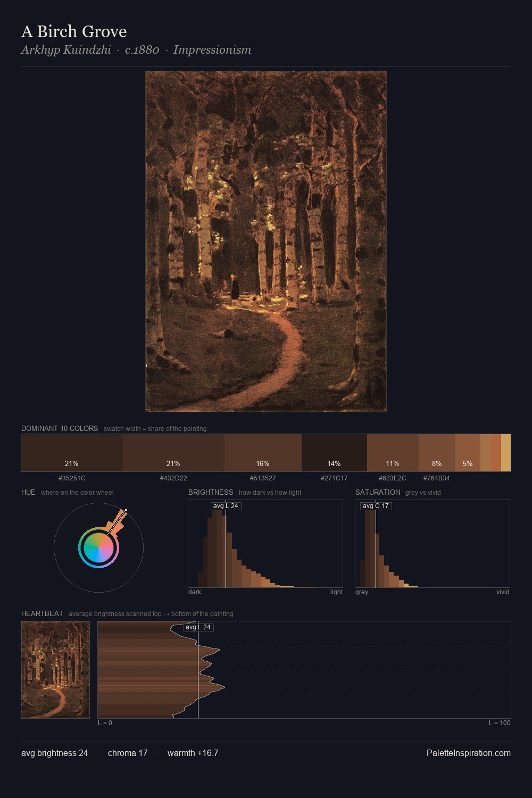Choose the 8% swatch #764B34
This screenshot has height=798, width=532.
tap(437, 453)
